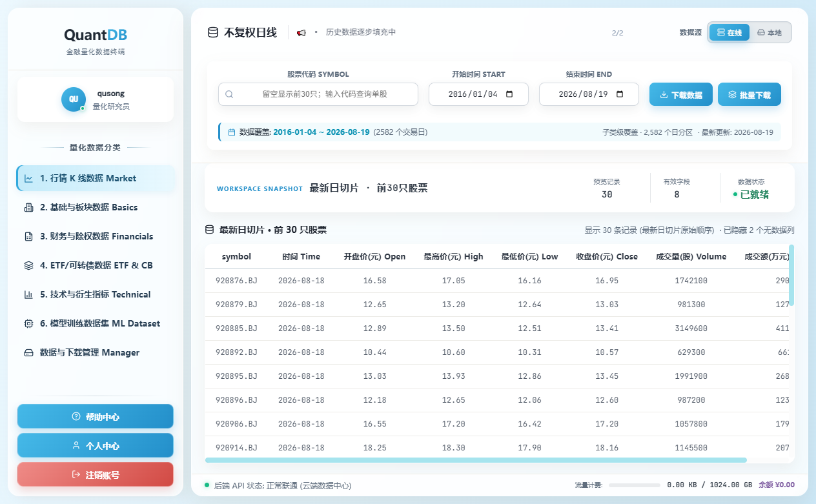Click volume value 3149600
The height and width of the screenshot is (504, 816).
tap(691, 328)
